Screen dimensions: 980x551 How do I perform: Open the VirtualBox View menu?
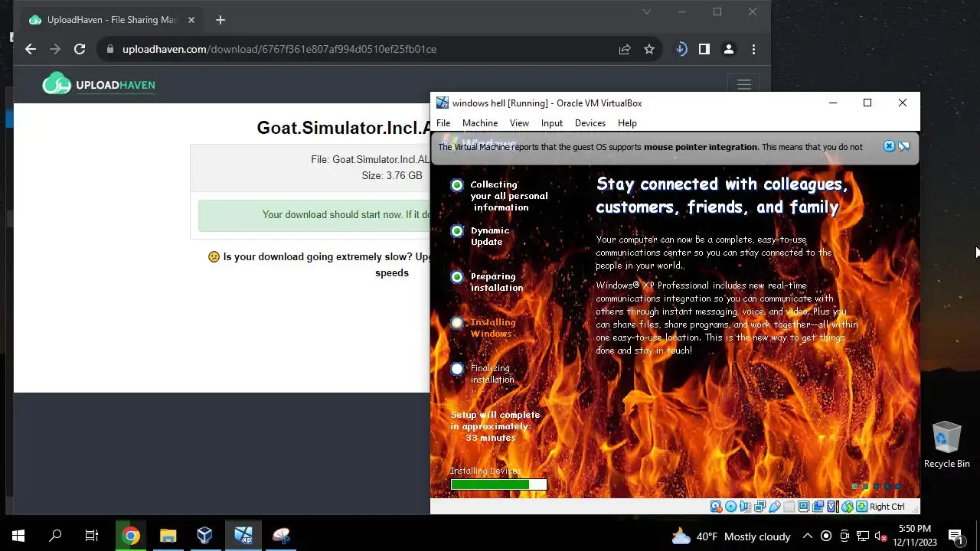click(519, 123)
